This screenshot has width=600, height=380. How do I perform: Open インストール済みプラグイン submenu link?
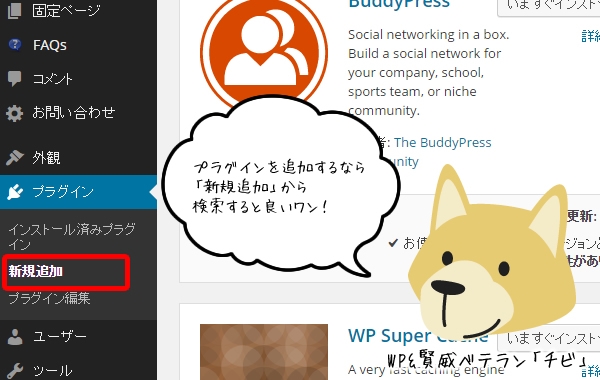[72, 236]
